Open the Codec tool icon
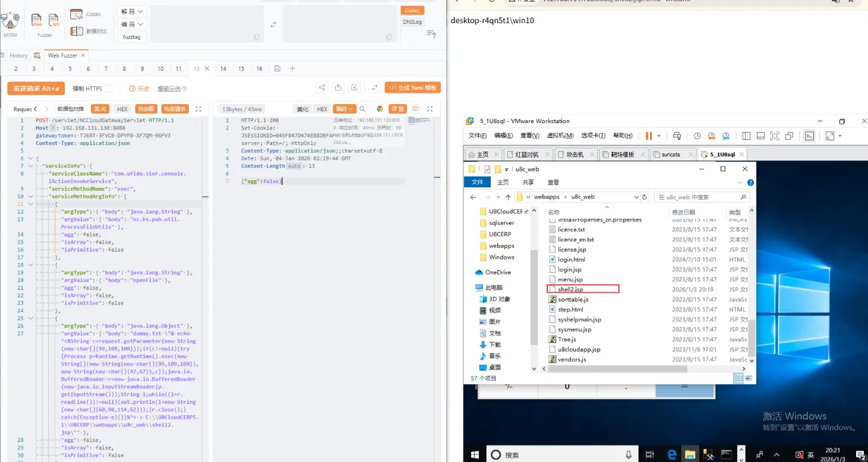Screen dimensions: 868x462 (x=77, y=14)
